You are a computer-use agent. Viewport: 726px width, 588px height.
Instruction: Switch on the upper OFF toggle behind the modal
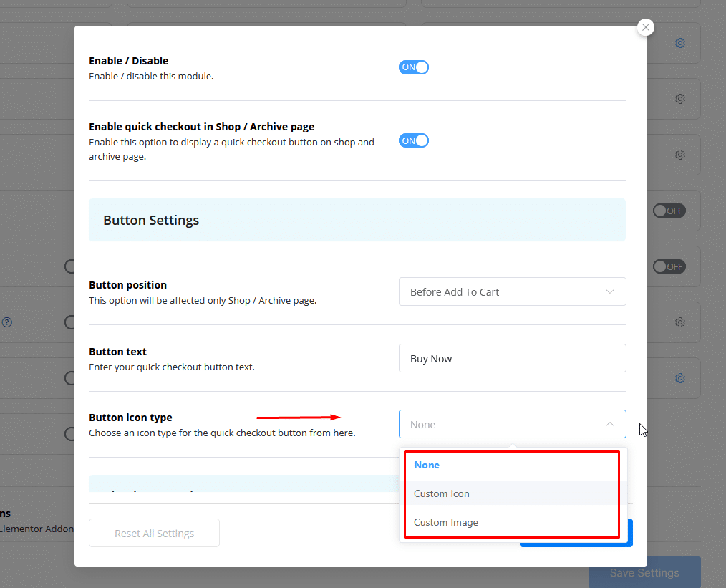(669, 211)
